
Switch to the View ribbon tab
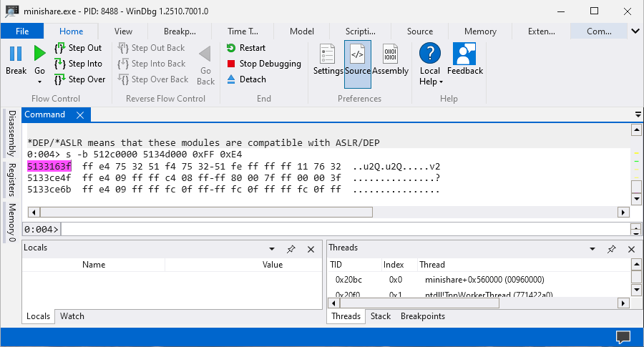tap(123, 31)
